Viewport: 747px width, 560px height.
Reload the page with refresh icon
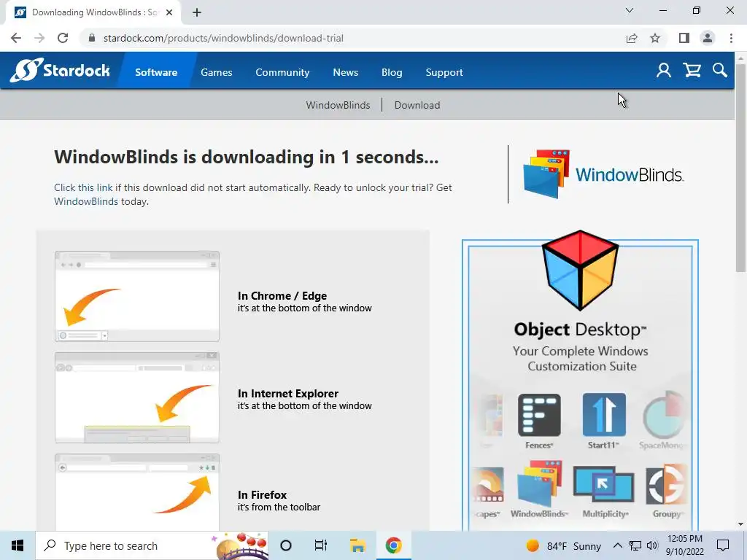63,38
